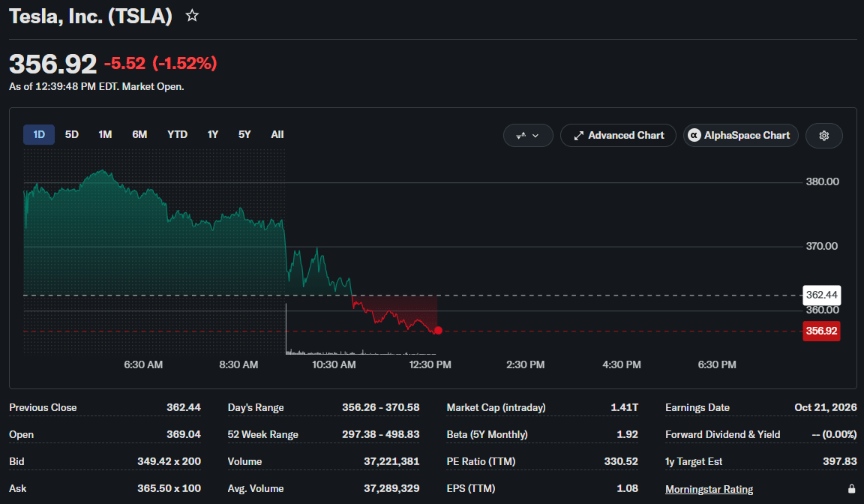Select the 1D time range tab
The height and width of the screenshot is (504, 864).
click(x=38, y=134)
